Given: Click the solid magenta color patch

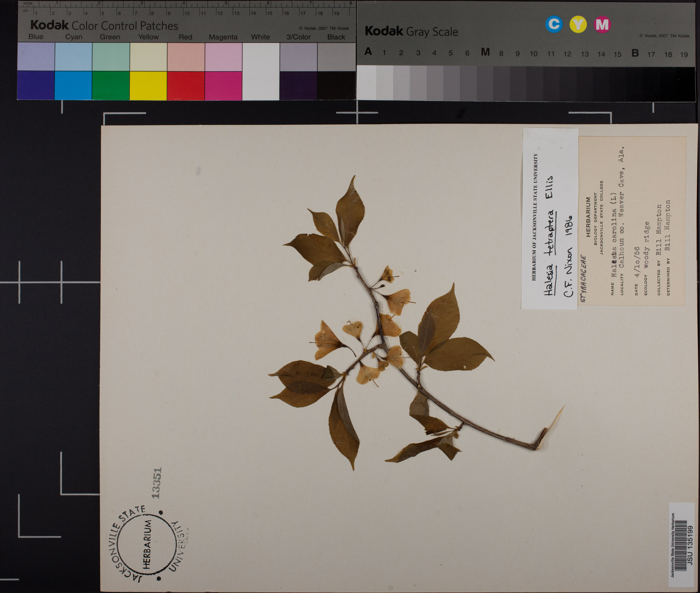Looking at the screenshot, I should pyautogui.click(x=223, y=85).
